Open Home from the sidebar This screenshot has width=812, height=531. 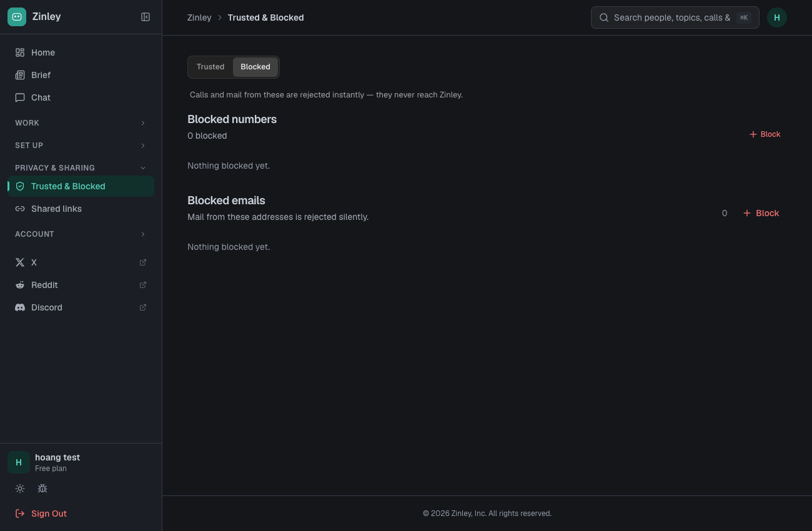[x=81, y=52]
